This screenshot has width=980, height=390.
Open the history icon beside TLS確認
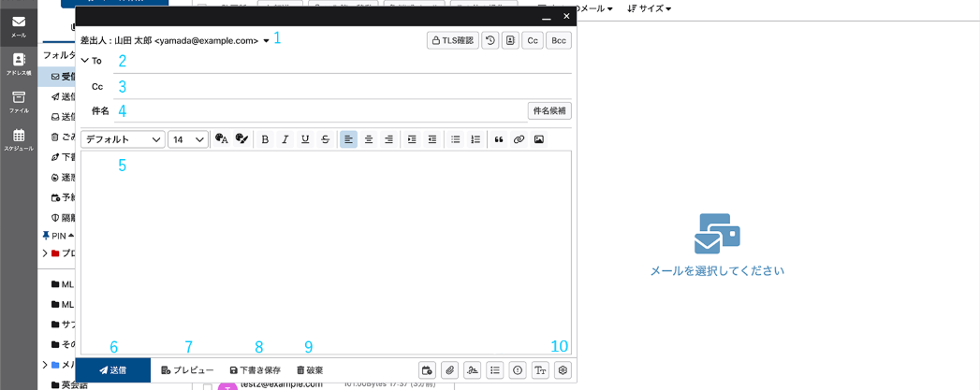(x=490, y=40)
